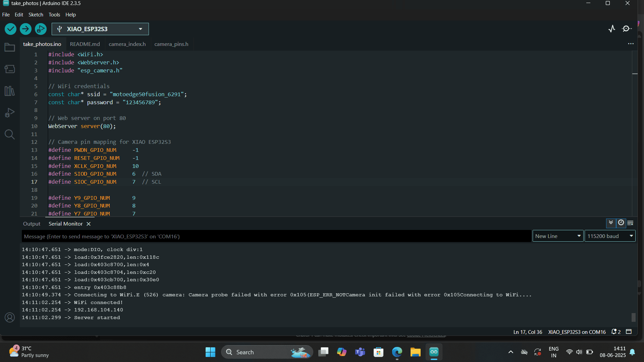Image resolution: width=644 pixels, height=362 pixels.
Task: Open Task View from the taskbar
Action: 323,352
